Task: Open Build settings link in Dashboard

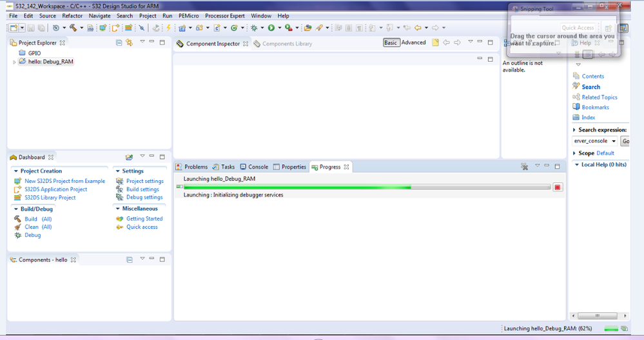Action: click(142, 189)
